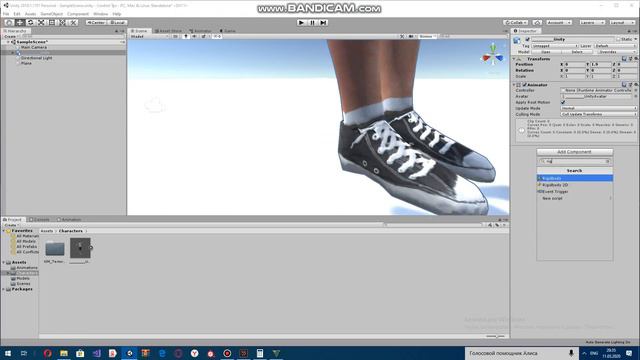640x360 pixels.
Task: Adjust the project icon size slider
Action: pos(495,336)
